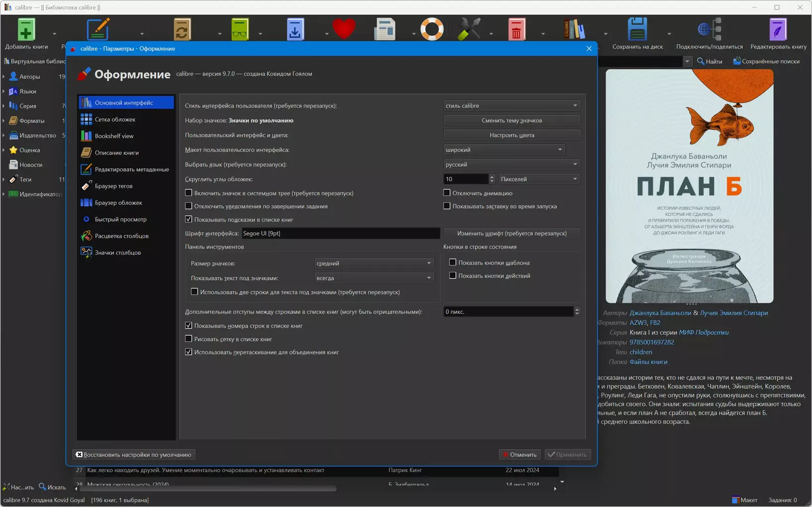Click the Add books toolbar icon
Image resolution: width=812 pixels, height=507 pixels.
coord(26,30)
